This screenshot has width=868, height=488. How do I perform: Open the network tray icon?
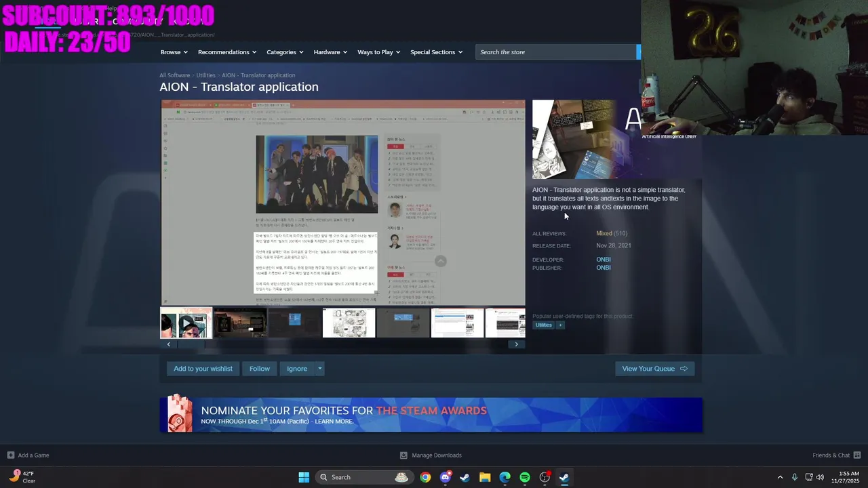point(808,477)
